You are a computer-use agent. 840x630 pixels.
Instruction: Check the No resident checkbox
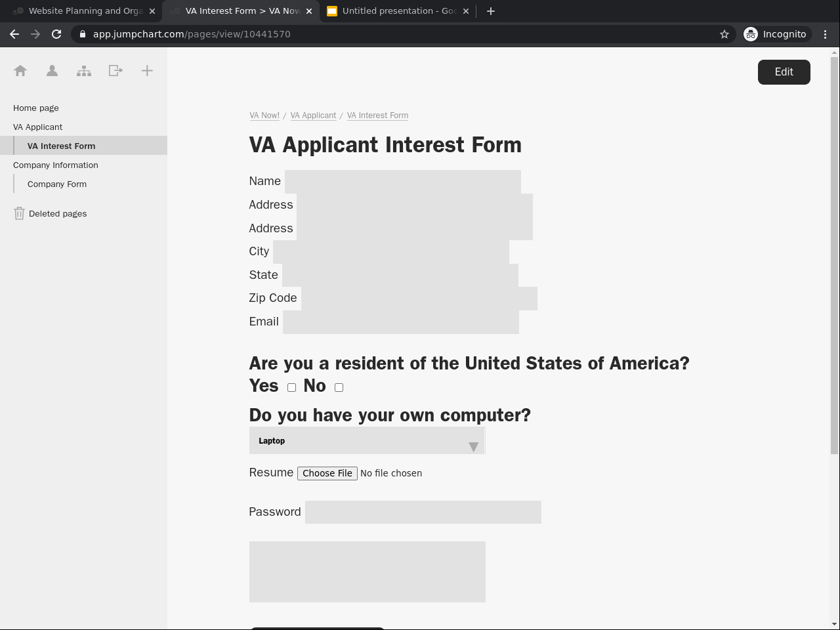point(339,387)
